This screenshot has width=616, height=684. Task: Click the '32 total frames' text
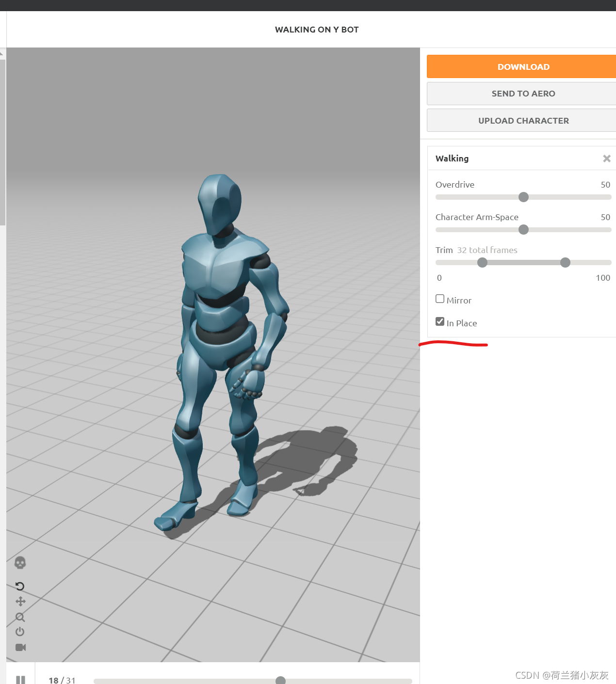pos(487,250)
